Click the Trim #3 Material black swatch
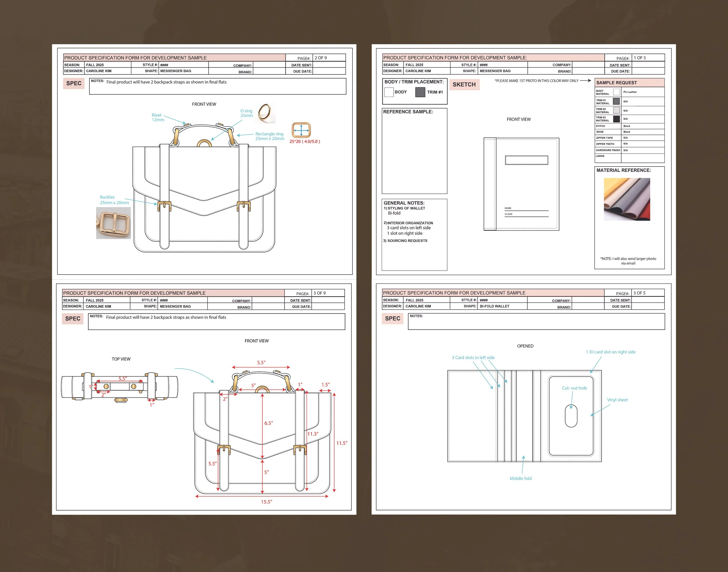The height and width of the screenshot is (572, 728). click(616, 119)
